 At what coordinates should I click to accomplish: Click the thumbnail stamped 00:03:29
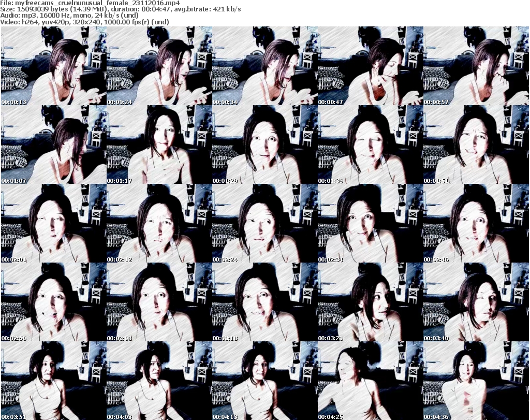(371, 302)
